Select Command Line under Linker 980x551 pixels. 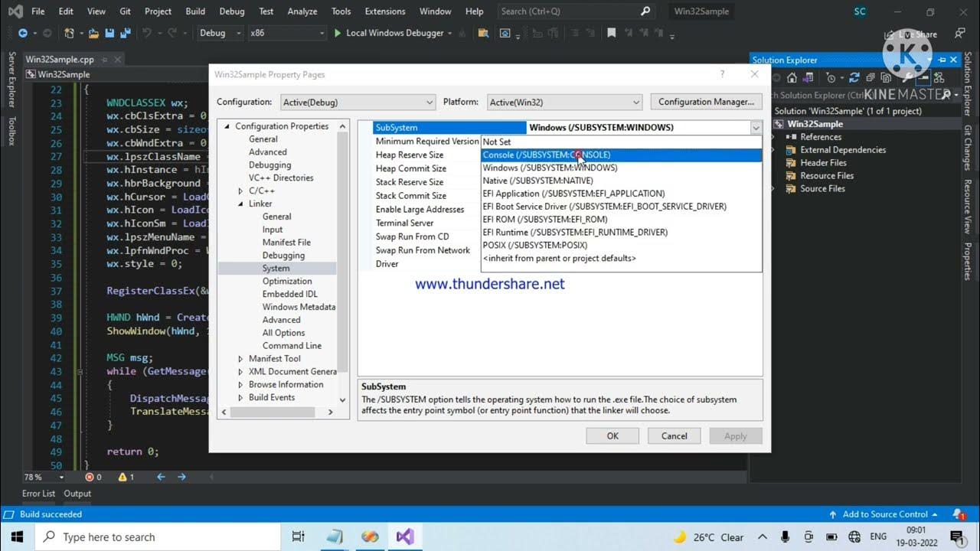pyautogui.click(x=292, y=346)
